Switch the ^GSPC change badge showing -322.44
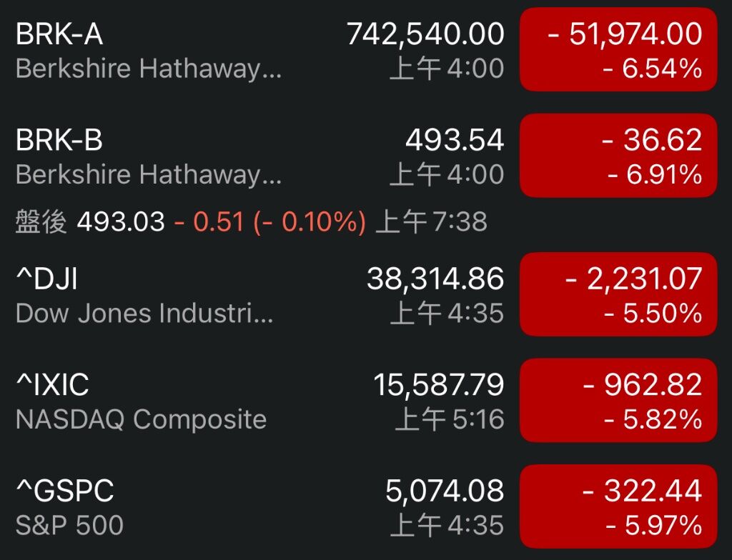Image resolution: width=732 pixels, height=560 pixels. tap(618, 506)
